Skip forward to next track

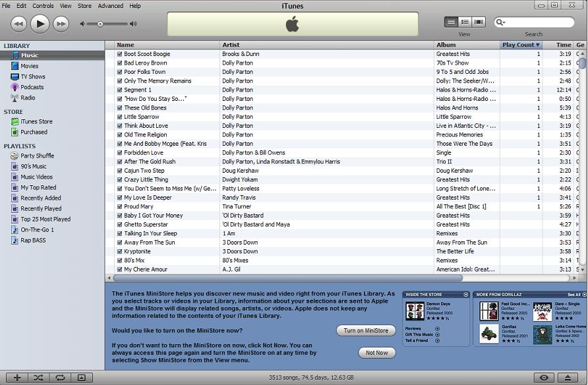pyautogui.click(x=61, y=24)
